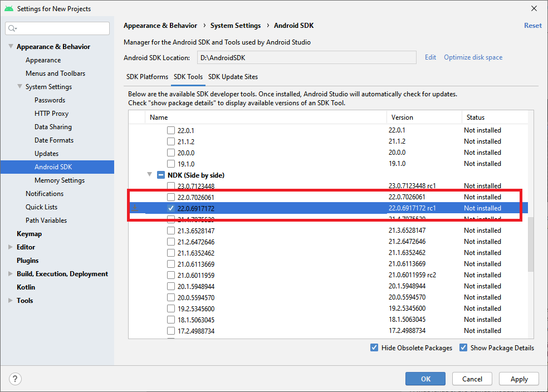Check the NDK 22.0.7026061 checkbox

[171, 197]
